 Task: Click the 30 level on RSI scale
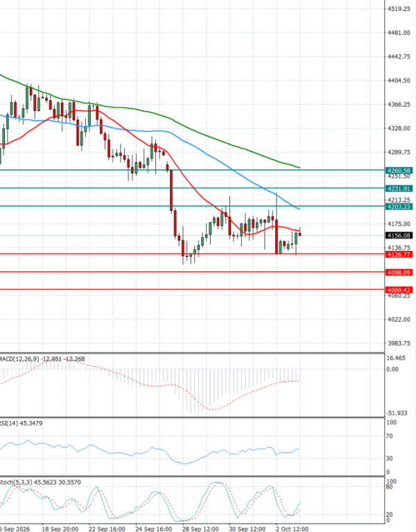point(390,458)
